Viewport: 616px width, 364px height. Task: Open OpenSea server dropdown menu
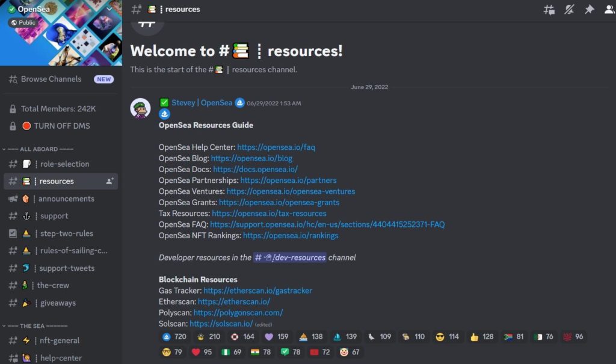pyautogui.click(x=109, y=8)
